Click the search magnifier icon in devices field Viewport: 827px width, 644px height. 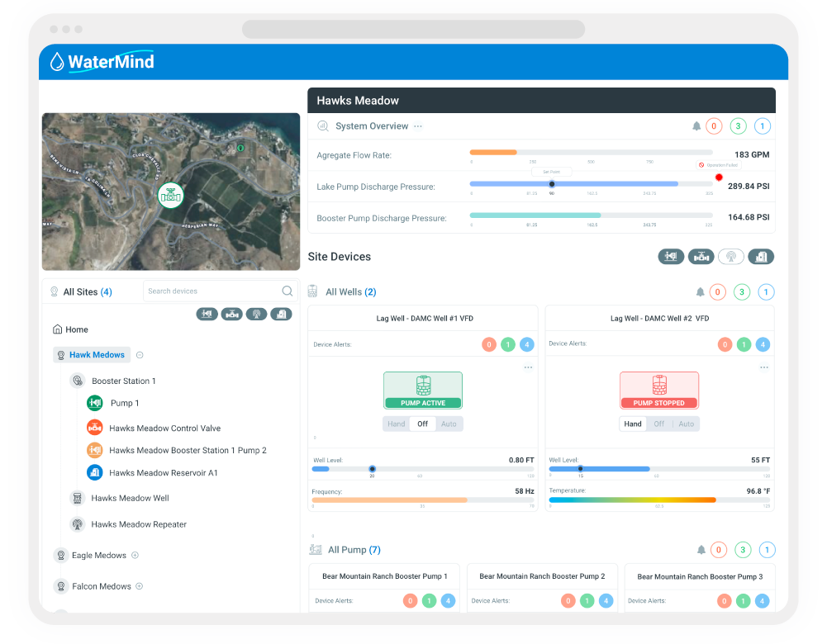287,291
